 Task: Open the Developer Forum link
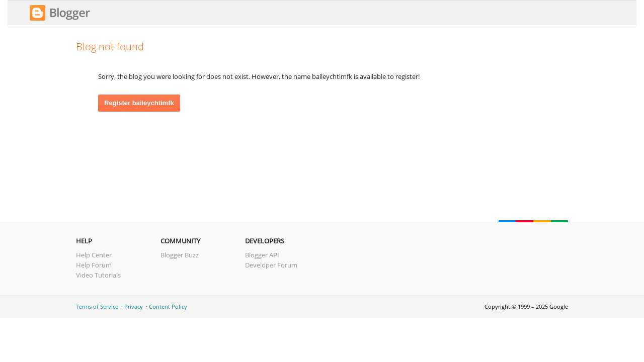271,265
